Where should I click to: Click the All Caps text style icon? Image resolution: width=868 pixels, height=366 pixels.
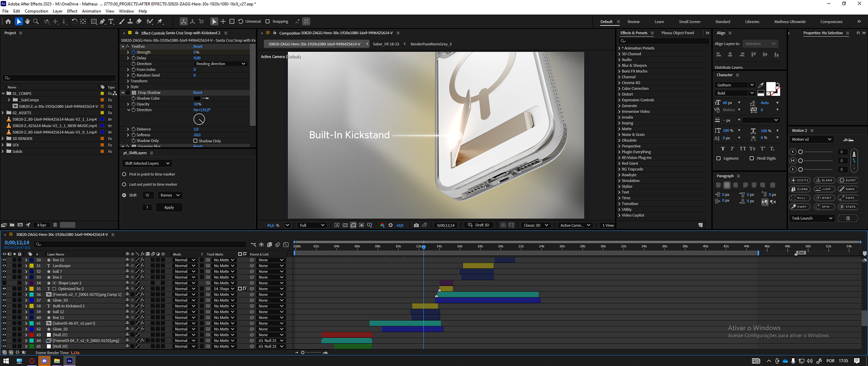[x=742, y=149]
